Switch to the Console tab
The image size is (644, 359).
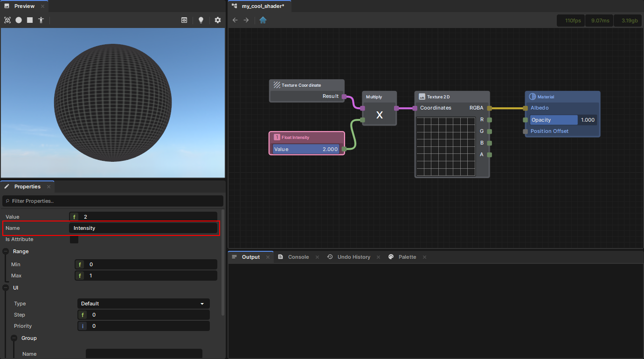pos(298,257)
